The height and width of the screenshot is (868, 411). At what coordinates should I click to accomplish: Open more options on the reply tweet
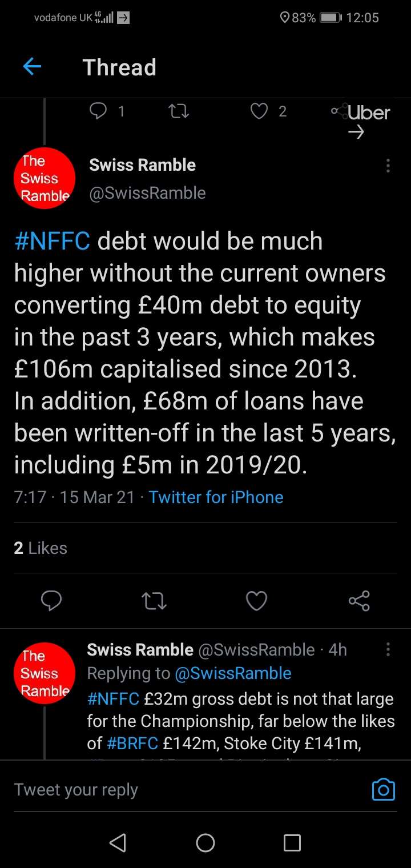[x=388, y=649]
